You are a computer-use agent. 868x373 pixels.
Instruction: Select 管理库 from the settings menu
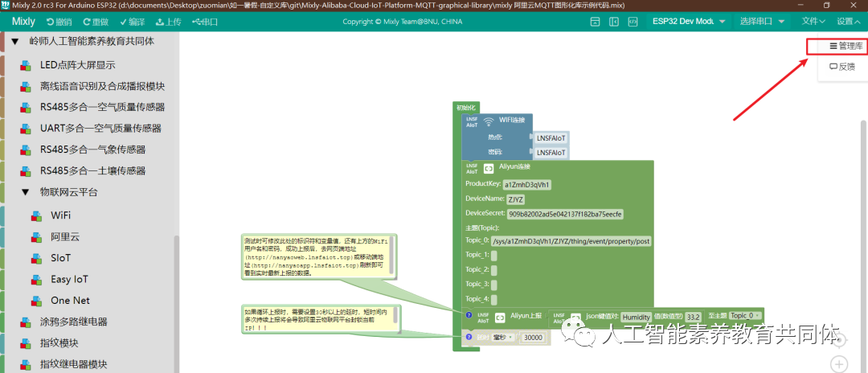(845, 47)
